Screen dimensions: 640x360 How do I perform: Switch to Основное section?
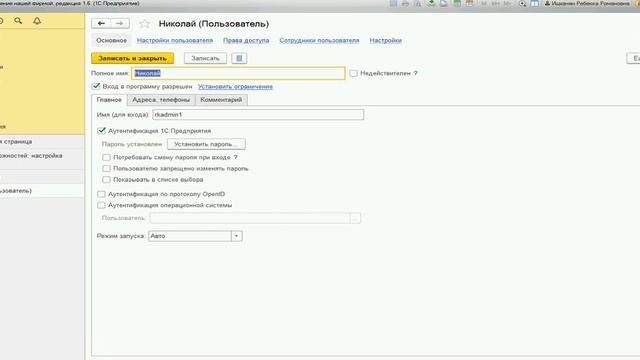[111, 40]
